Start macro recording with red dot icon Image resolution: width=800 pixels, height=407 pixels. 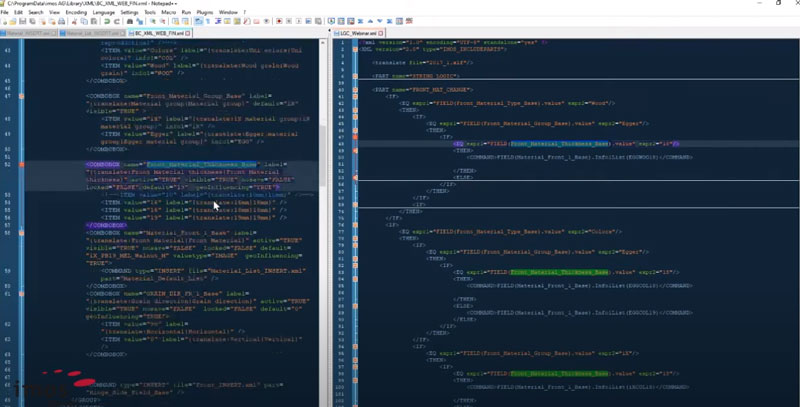pos(279,21)
